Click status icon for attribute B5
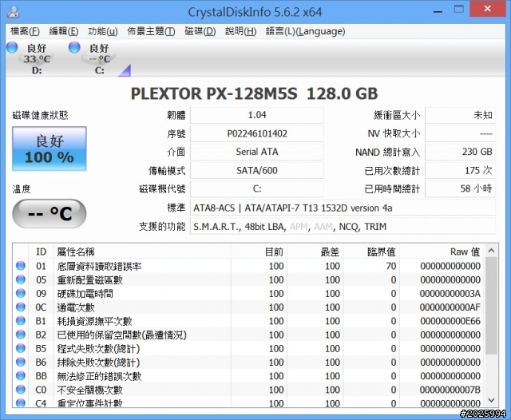 [x=21, y=348]
